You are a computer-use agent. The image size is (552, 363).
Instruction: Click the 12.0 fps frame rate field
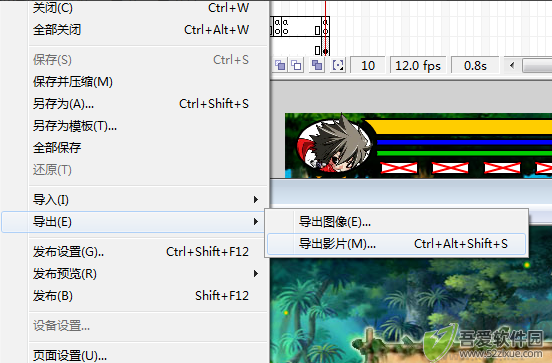(418, 65)
